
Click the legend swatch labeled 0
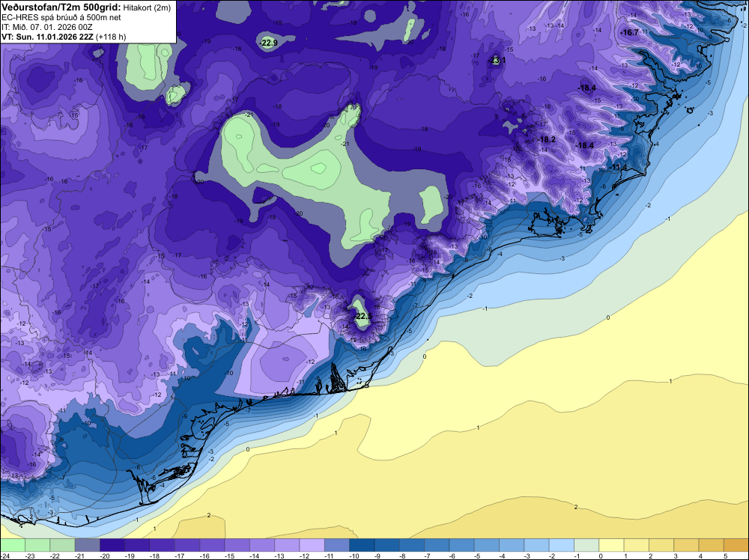[612, 545]
